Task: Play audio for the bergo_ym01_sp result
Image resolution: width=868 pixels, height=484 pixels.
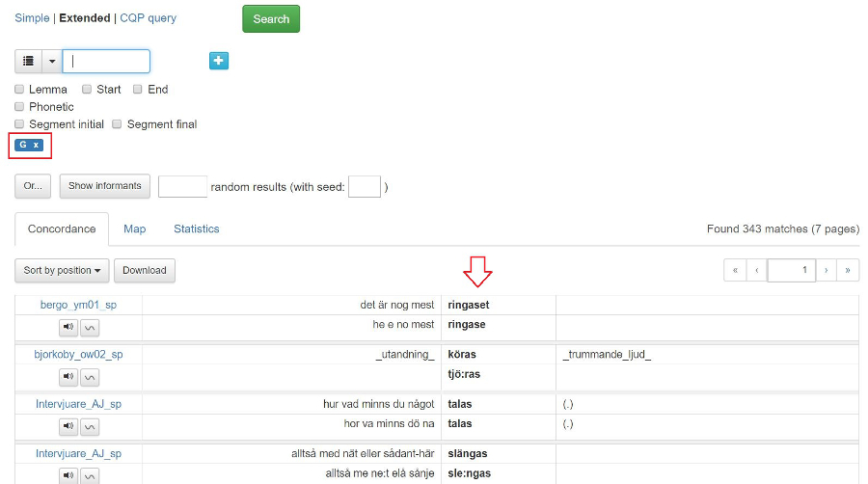Action: click(68, 327)
